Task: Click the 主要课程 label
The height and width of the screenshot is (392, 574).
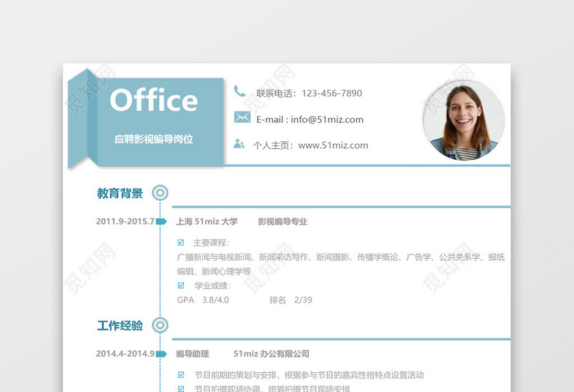Action: tap(211, 242)
